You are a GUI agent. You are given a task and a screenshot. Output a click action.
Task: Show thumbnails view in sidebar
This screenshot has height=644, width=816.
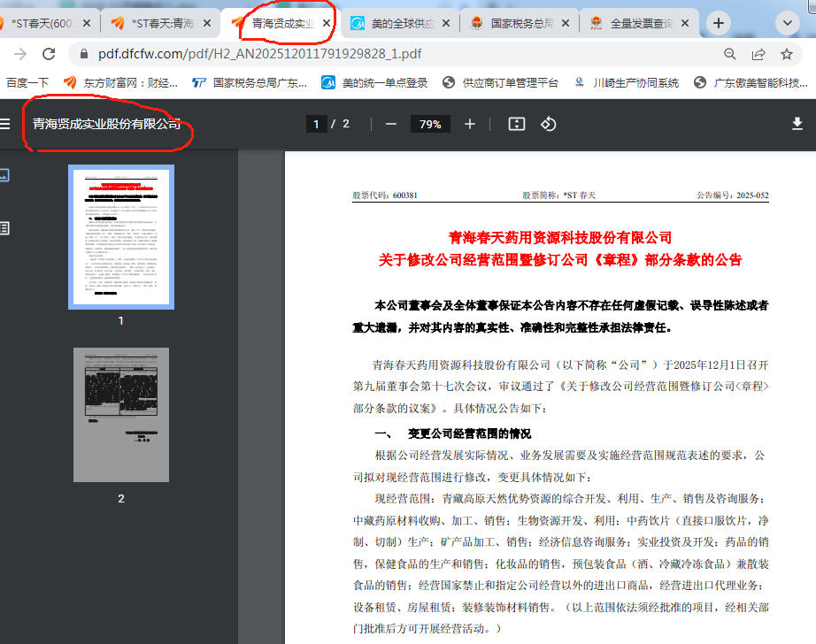click(4, 175)
